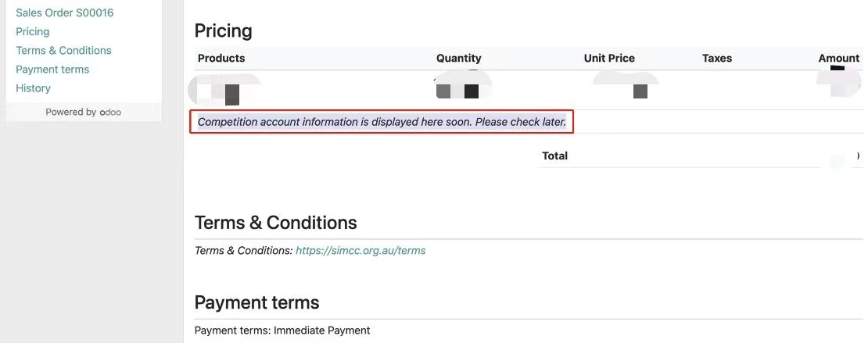Select the Quantity column header

pos(458,58)
